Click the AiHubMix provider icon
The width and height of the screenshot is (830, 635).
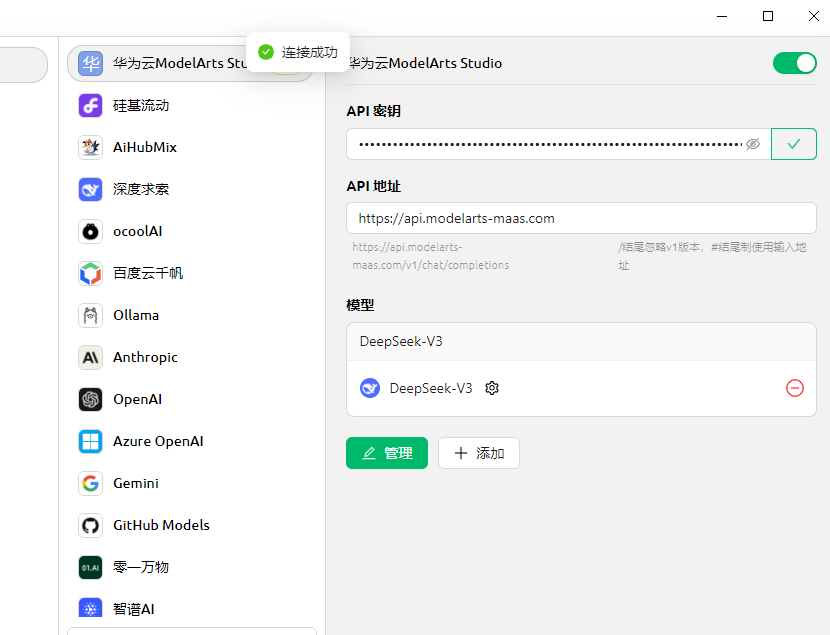click(x=91, y=147)
